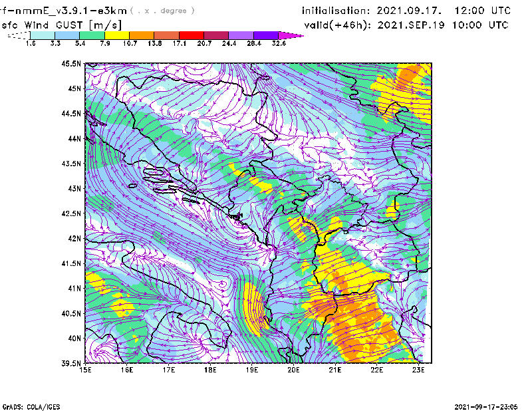Screen dimensions: 532x411
Task: Click the legend value 7.9
Action: pos(105,43)
